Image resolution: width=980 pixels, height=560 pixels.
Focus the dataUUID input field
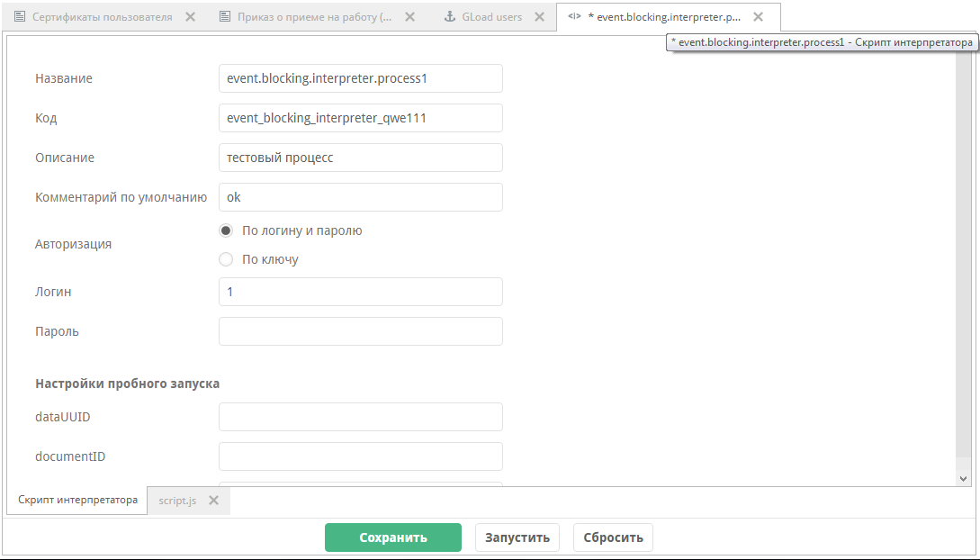tap(361, 417)
